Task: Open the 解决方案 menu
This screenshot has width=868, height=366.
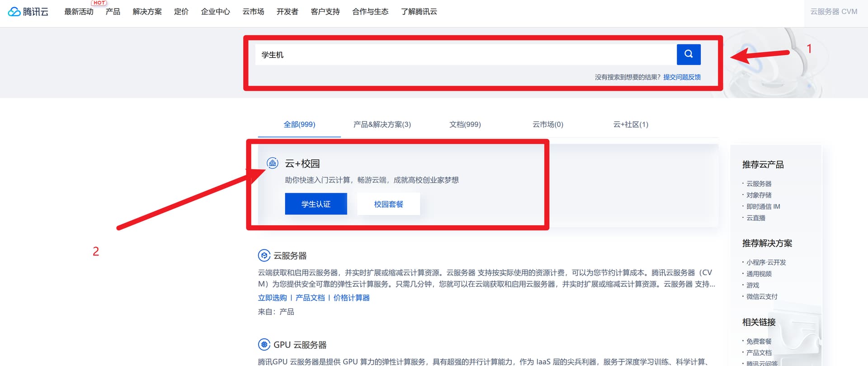Action: click(x=147, y=12)
